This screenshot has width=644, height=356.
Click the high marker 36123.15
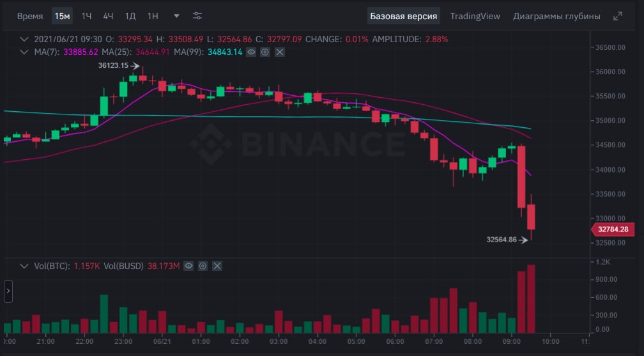point(113,65)
